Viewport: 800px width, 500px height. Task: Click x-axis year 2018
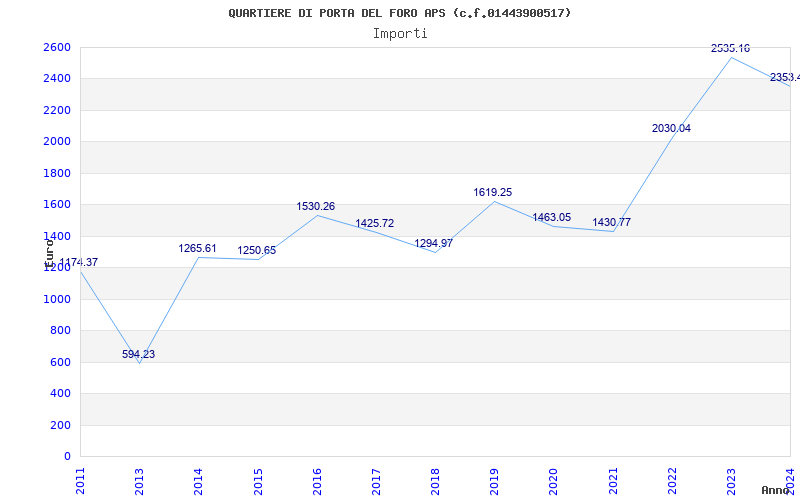point(435,482)
